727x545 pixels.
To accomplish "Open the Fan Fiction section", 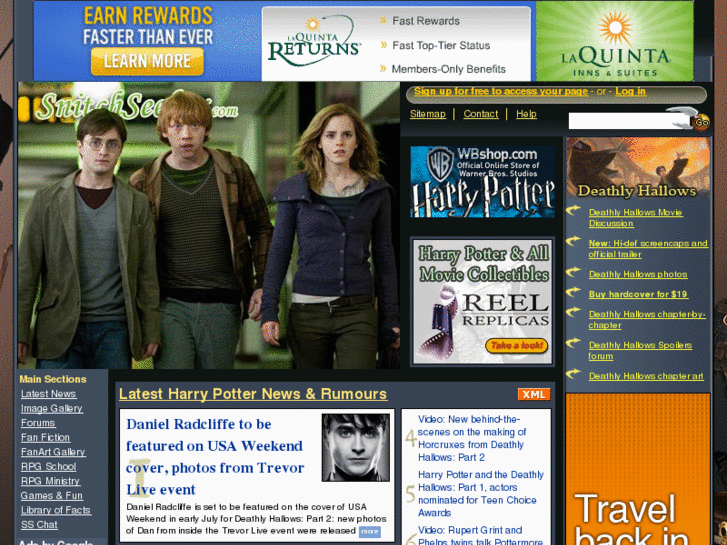I will tap(45, 437).
